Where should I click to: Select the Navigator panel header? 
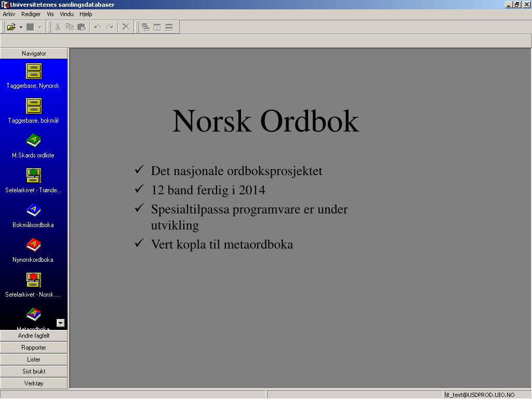coord(34,54)
